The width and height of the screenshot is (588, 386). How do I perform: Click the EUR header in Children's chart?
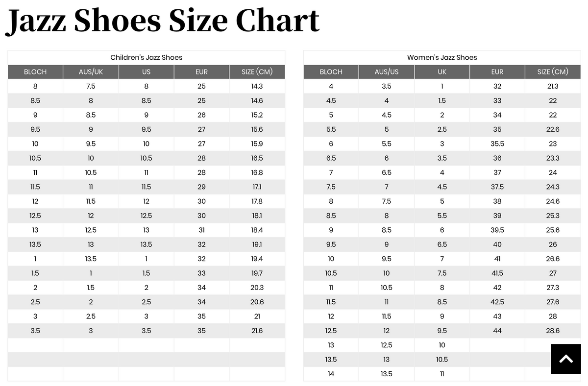pyautogui.click(x=201, y=72)
